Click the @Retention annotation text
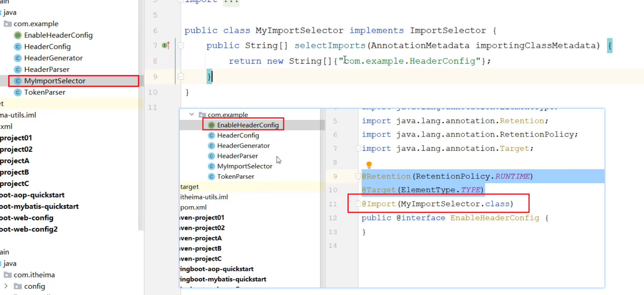The height and width of the screenshot is (295, 644). 386,176
